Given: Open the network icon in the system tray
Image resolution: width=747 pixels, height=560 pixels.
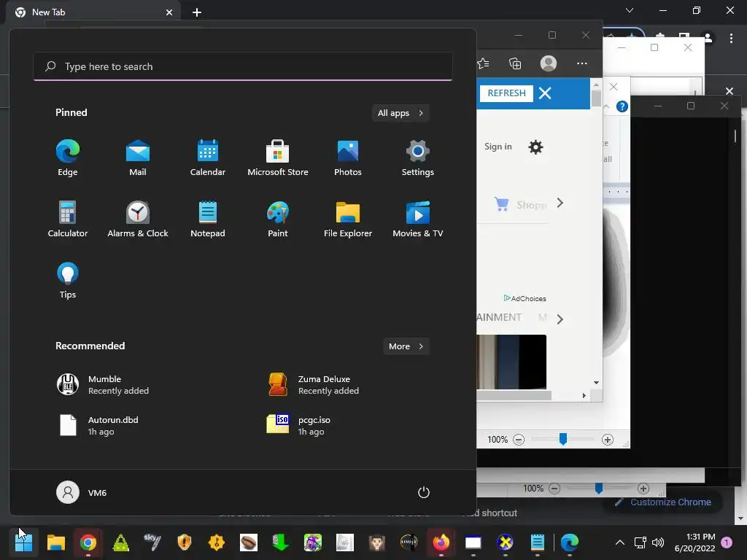Looking at the screenshot, I should tap(640, 542).
